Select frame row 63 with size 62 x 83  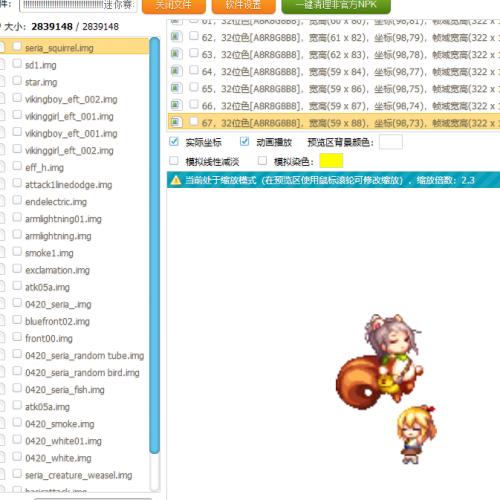tap(334, 55)
